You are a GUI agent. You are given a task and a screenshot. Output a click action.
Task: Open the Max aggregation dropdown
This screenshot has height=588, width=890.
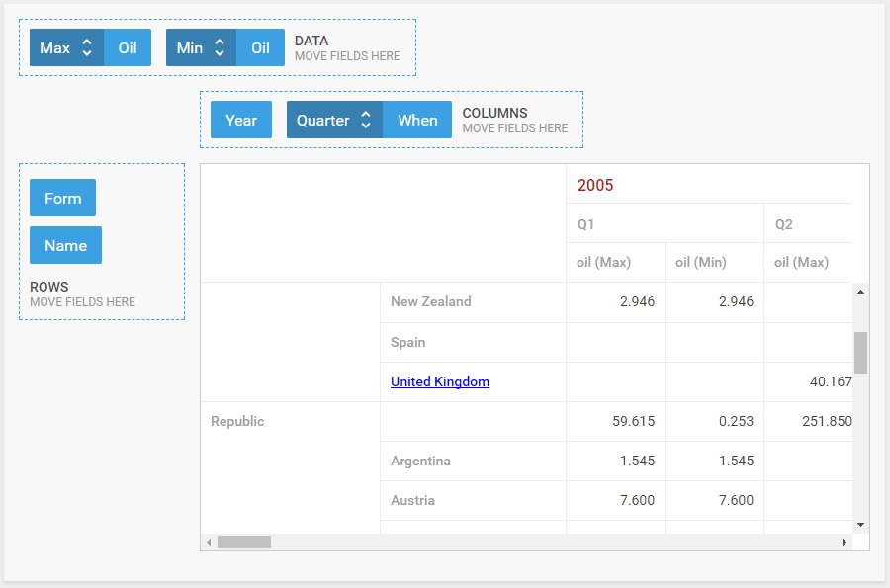[x=66, y=47]
